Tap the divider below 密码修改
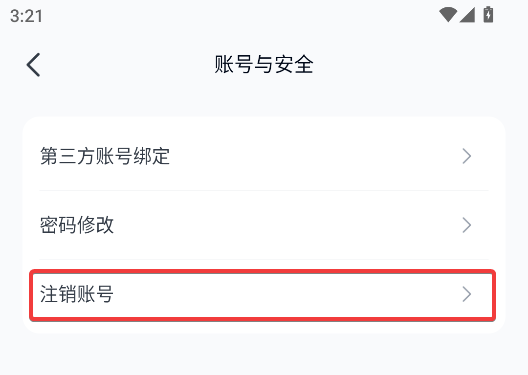The image size is (528, 375). tap(264, 260)
